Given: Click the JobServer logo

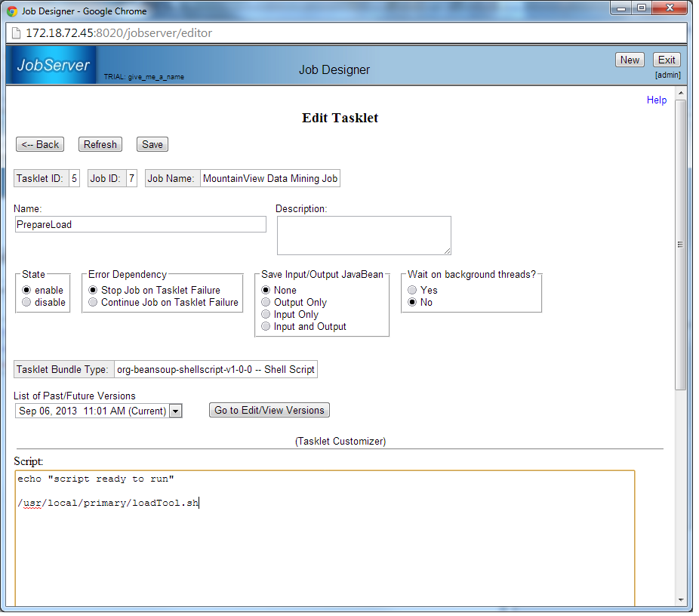Looking at the screenshot, I should pos(53,65).
